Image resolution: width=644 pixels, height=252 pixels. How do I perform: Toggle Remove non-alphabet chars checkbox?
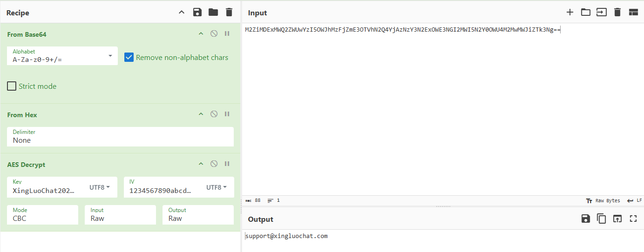click(x=129, y=58)
